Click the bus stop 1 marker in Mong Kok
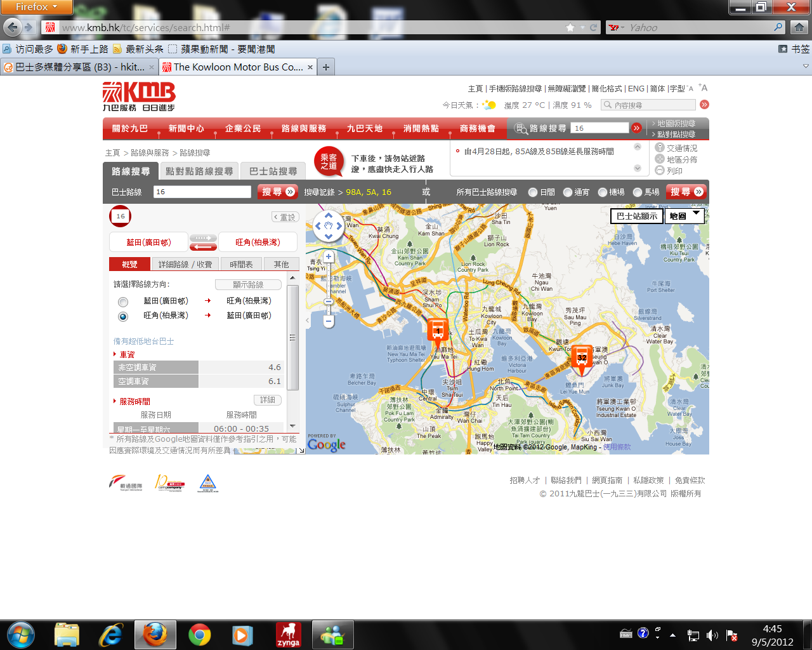This screenshot has width=812, height=650. [x=437, y=331]
